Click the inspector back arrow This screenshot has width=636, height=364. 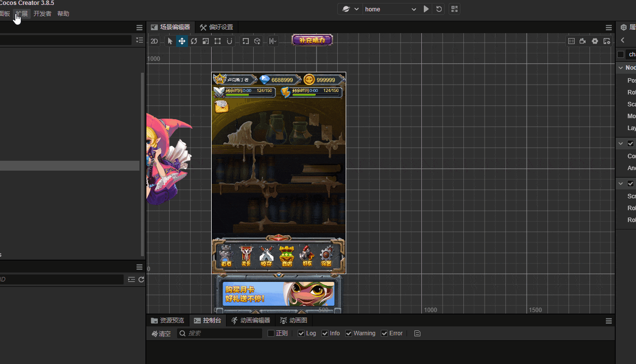[623, 41]
